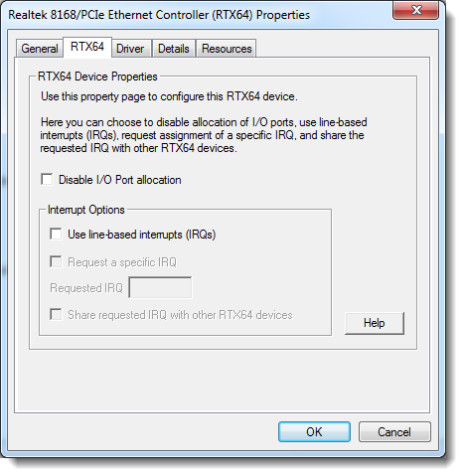Viewport: 464px width, 476px height.
Task: Tick the Request a specific IRQ checkbox
Action: (56, 261)
